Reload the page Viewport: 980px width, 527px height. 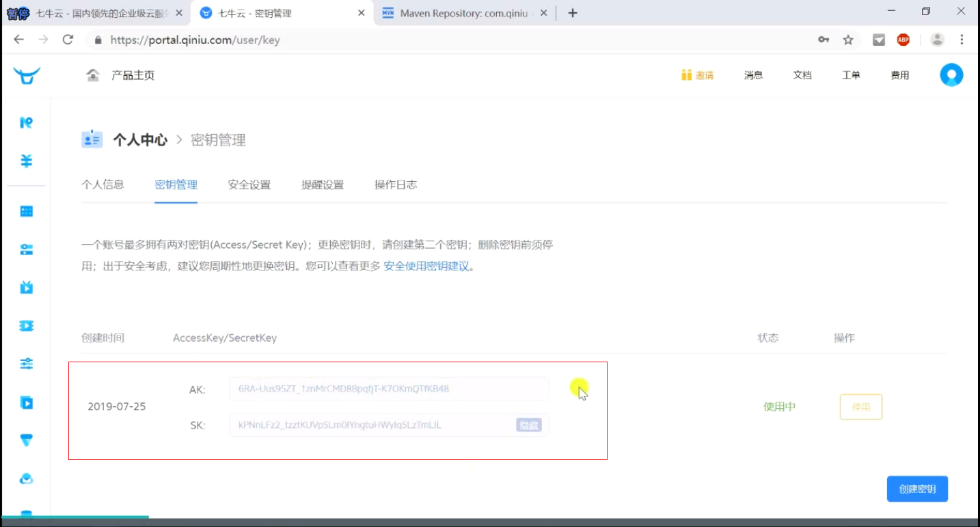68,40
